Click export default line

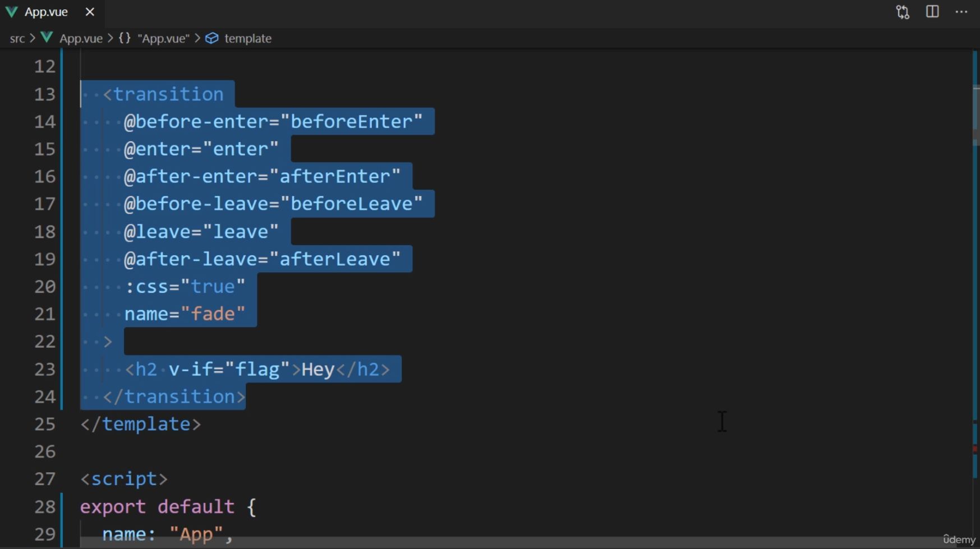[168, 506]
